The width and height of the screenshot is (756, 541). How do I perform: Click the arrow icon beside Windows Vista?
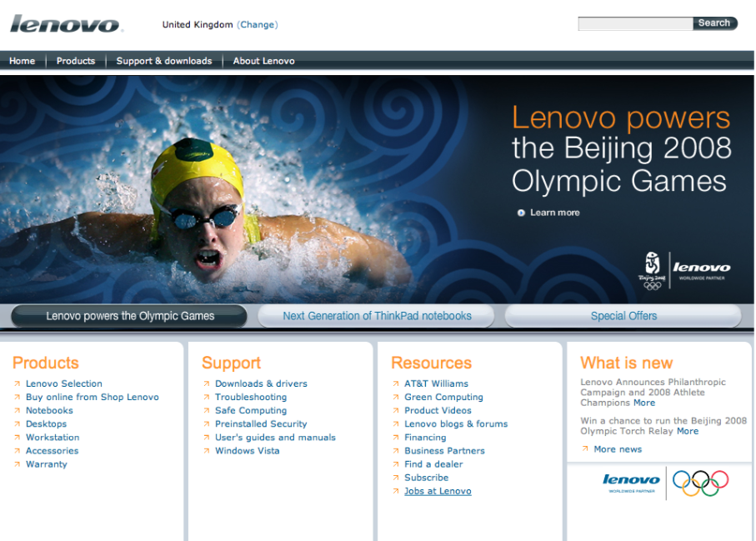[207, 451]
